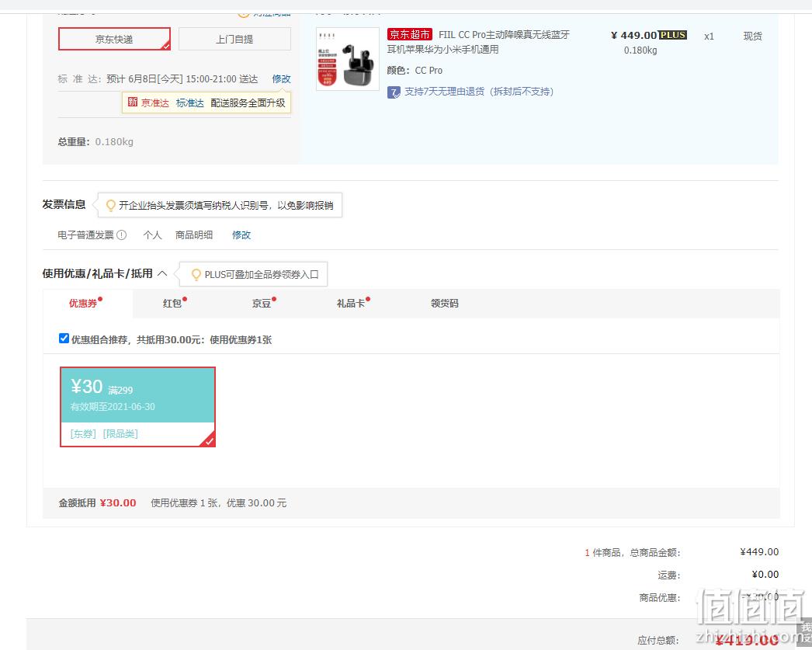Click 个人 invoice title text

(x=152, y=235)
